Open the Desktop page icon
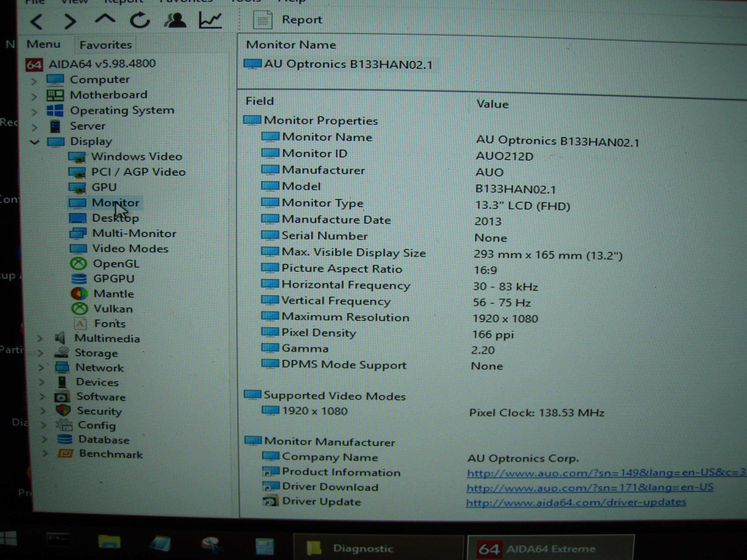 [78, 218]
